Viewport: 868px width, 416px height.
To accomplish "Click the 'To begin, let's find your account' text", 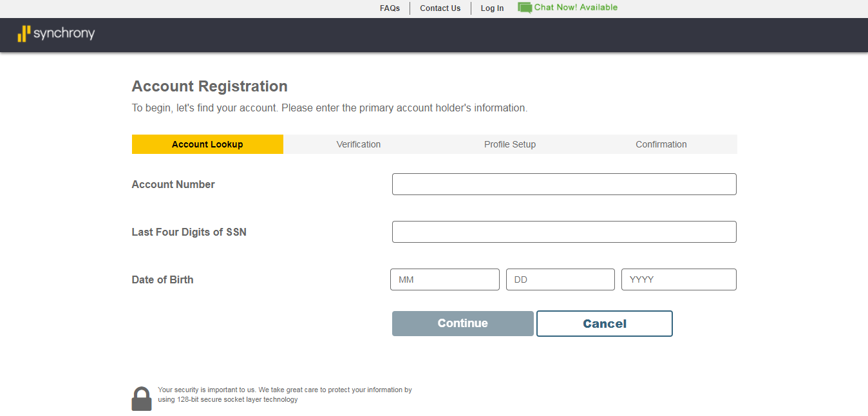I will [x=330, y=108].
